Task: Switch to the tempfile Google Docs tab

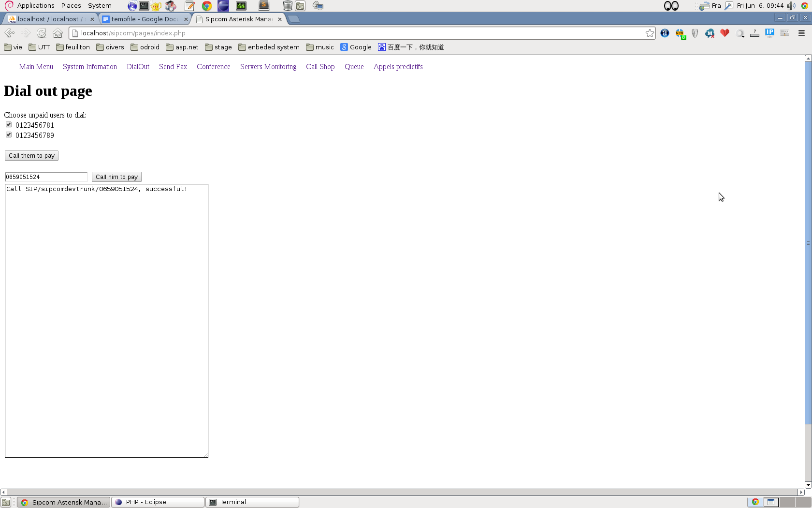Action: coord(144,19)
